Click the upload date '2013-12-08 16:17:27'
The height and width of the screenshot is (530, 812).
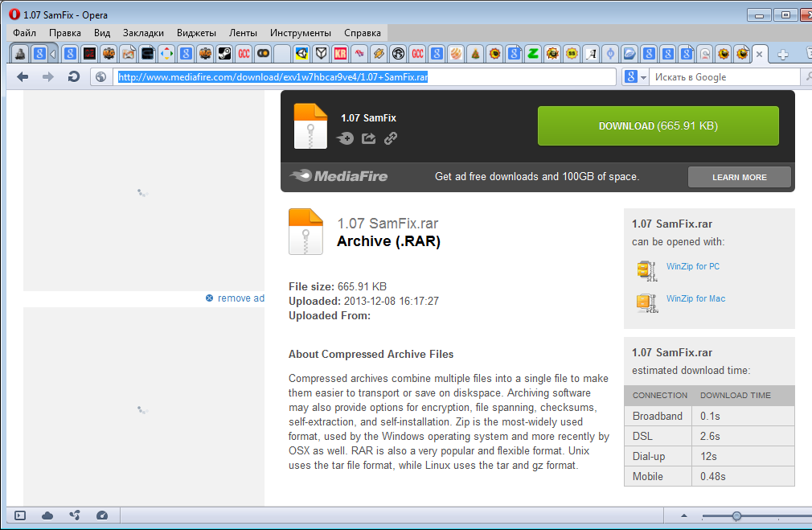(x=391, y=301)
